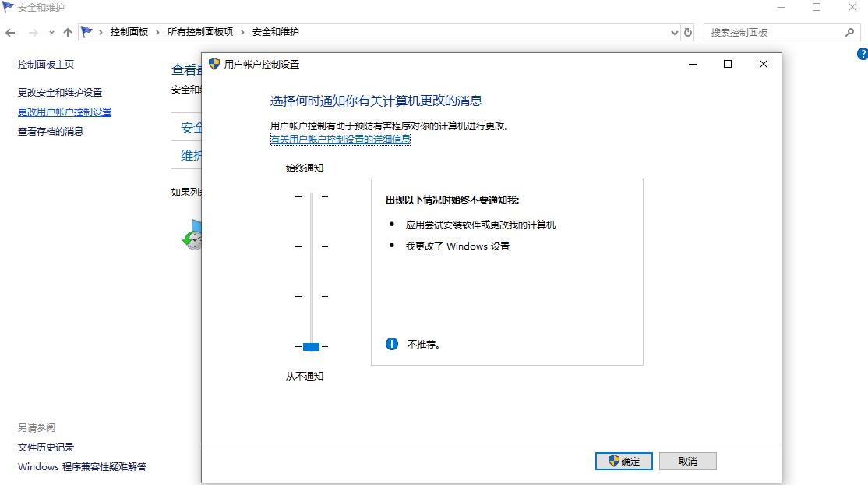Screen dimensions: 868x485
Task: Click the clock recovery icon behind dialog
Action: tap(192, 235)
